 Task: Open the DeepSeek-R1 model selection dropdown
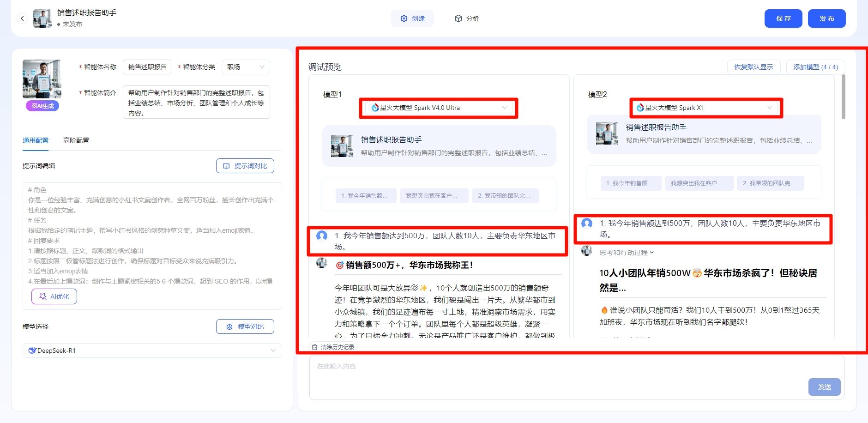pyautogui.click(x=273, y=350)
